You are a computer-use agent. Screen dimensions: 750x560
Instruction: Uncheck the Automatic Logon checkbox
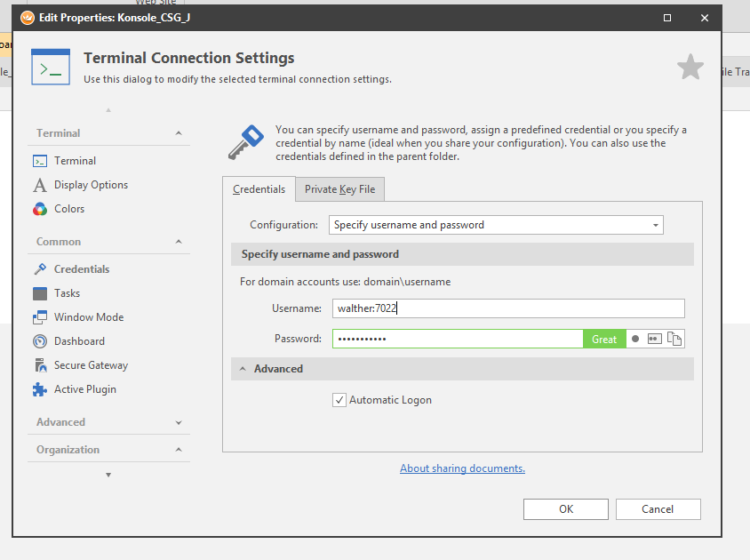[x=339, y=400]
